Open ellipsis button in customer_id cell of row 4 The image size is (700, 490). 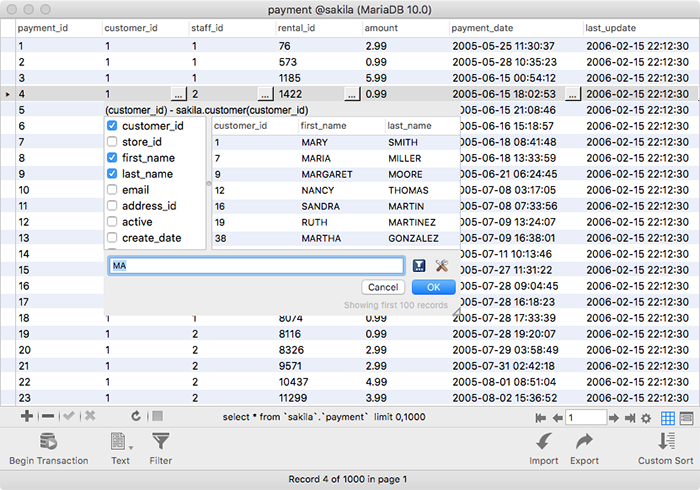tap(178, 94)
